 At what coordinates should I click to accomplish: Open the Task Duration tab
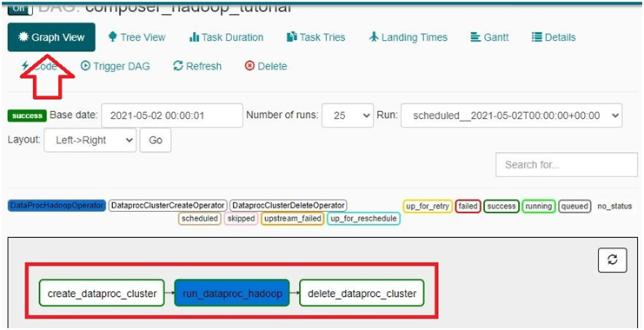point(226,37)
